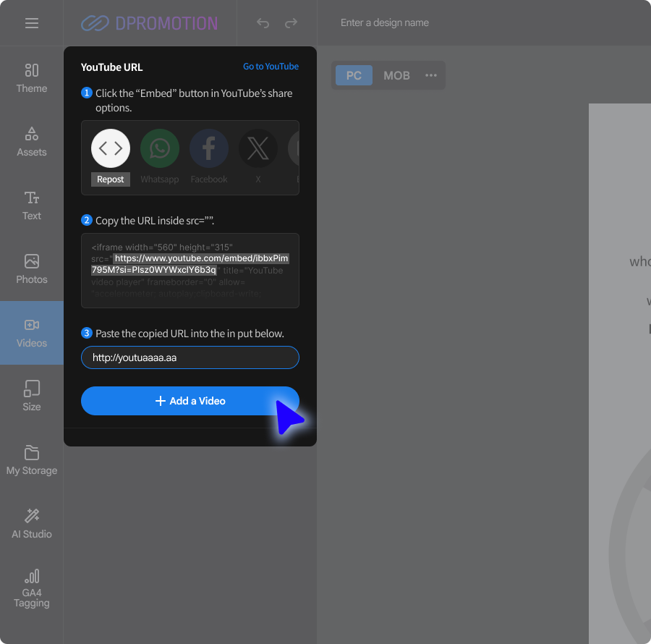Click the 'Paste the copied URL' step text
651x644 pixels.
190,334
